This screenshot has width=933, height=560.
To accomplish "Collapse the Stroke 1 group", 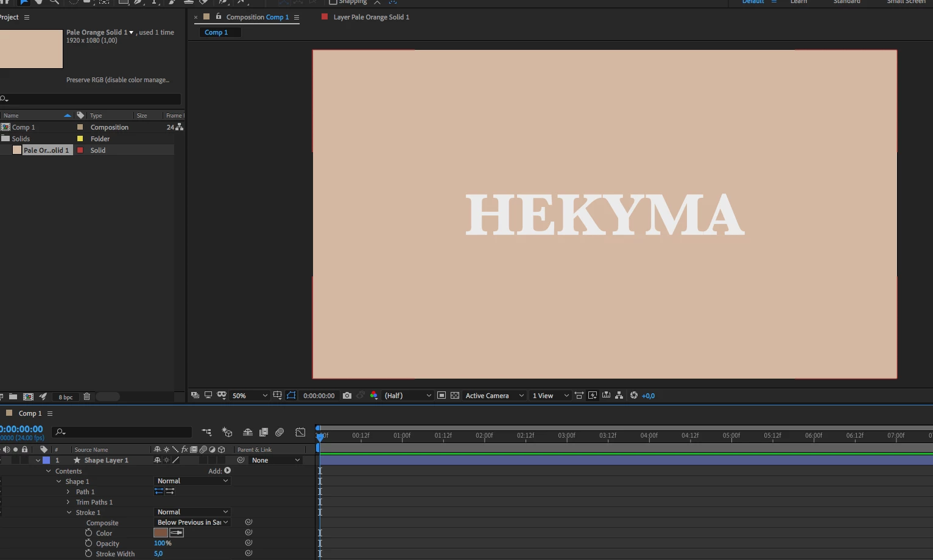I will (69, 513).
